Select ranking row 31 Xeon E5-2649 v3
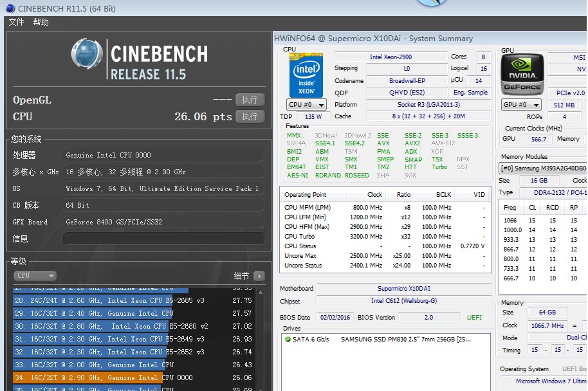 point(133,339)
